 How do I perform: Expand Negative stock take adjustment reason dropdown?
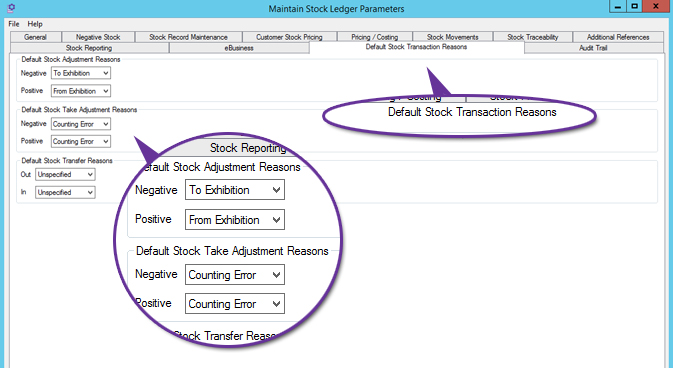81,124
